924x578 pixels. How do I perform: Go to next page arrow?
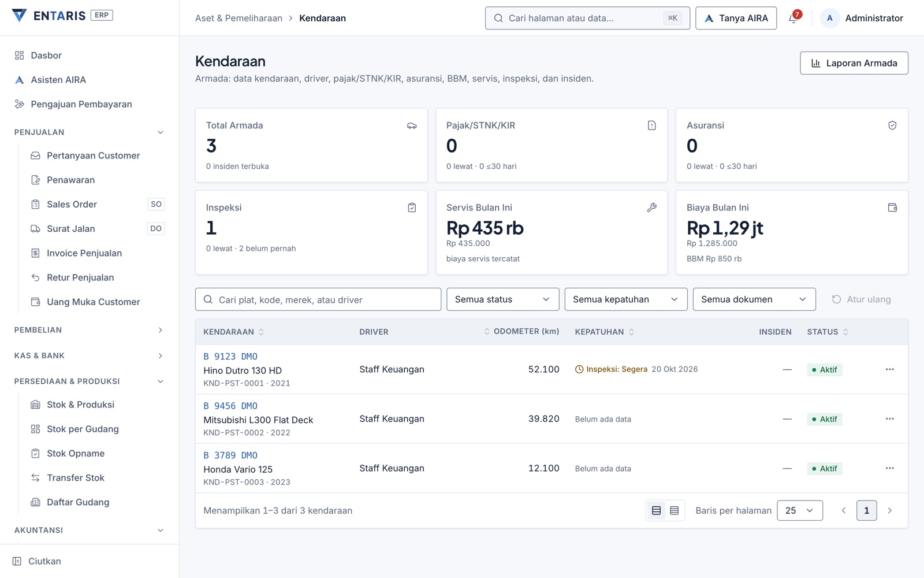pos(889,510)
